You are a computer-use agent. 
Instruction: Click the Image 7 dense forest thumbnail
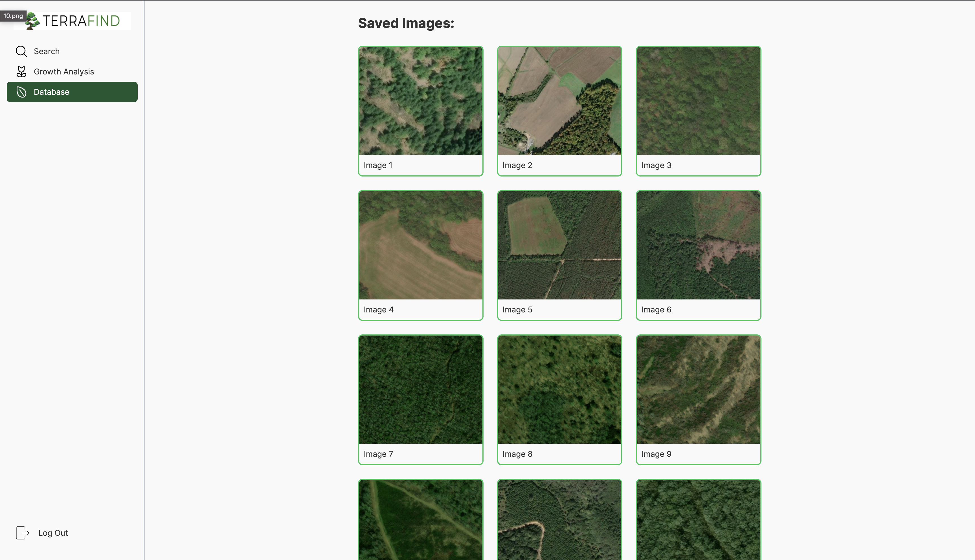tap(421, 389)
